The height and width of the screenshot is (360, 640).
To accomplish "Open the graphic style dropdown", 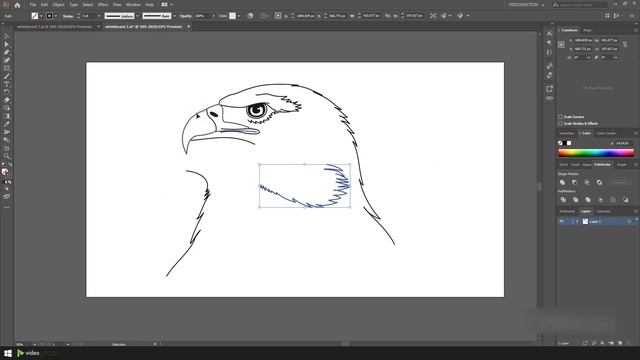I will pos(239,16).
